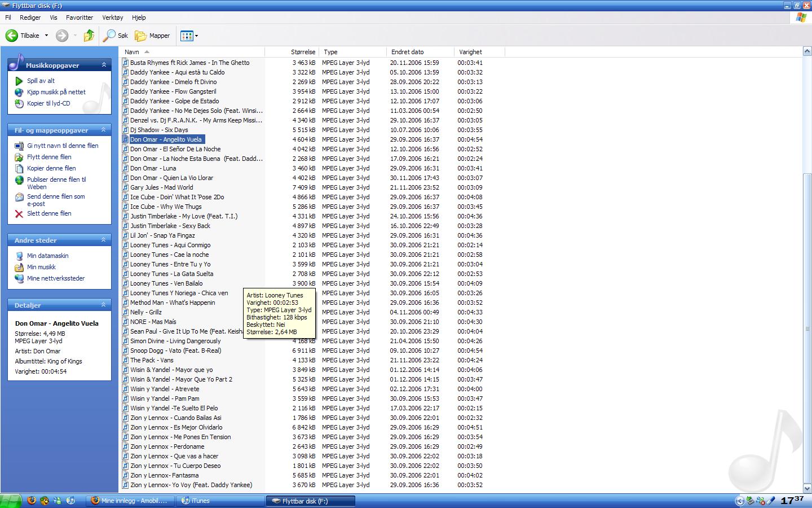This screenshot has height=508, width=812.
Task: Sort by the Type column header
Action: pyautogui.click(x=352, y=52)
